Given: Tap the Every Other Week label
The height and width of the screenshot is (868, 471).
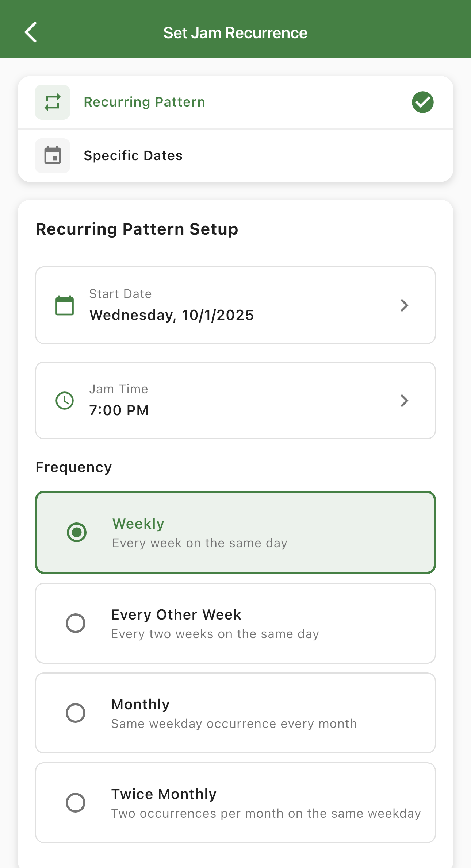Looking at the screenshot, I should coord(176,615).
